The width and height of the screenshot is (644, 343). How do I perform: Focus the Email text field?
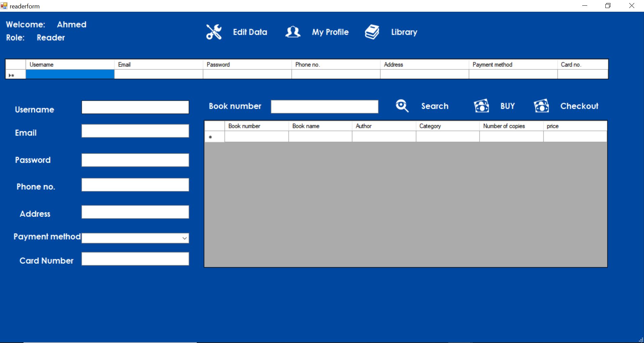(x=135, y=131)
